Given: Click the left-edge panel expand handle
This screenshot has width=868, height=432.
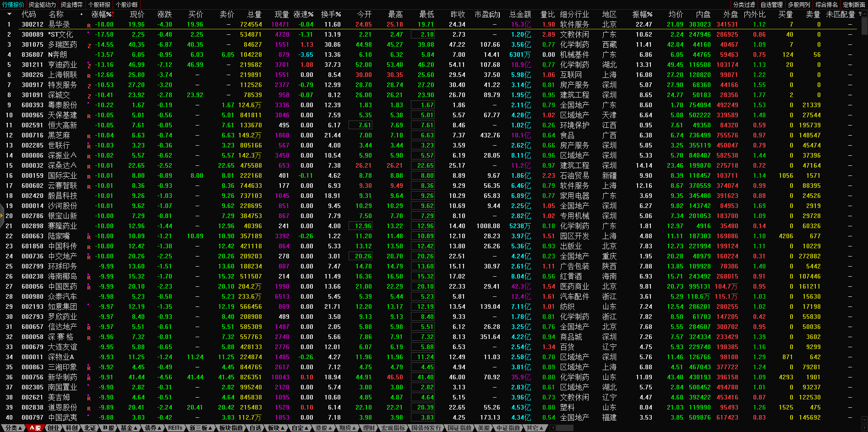Looking at the screenshot, I should tap(2, 216).
